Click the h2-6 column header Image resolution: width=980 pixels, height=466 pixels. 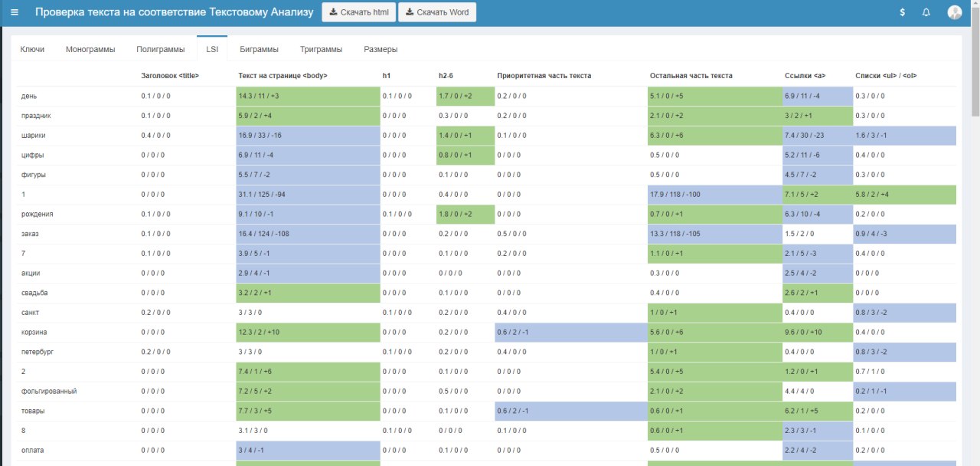[x=446, y=75]
